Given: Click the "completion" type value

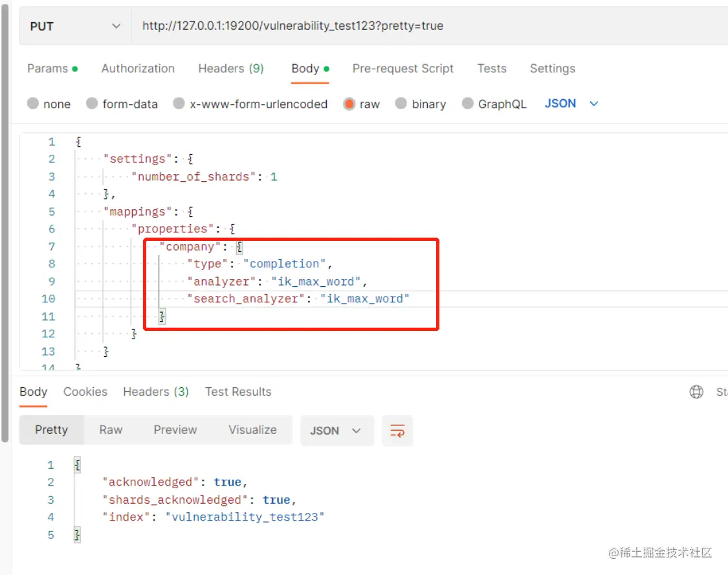Looking at the screenshot, I should tap(285, 264).
